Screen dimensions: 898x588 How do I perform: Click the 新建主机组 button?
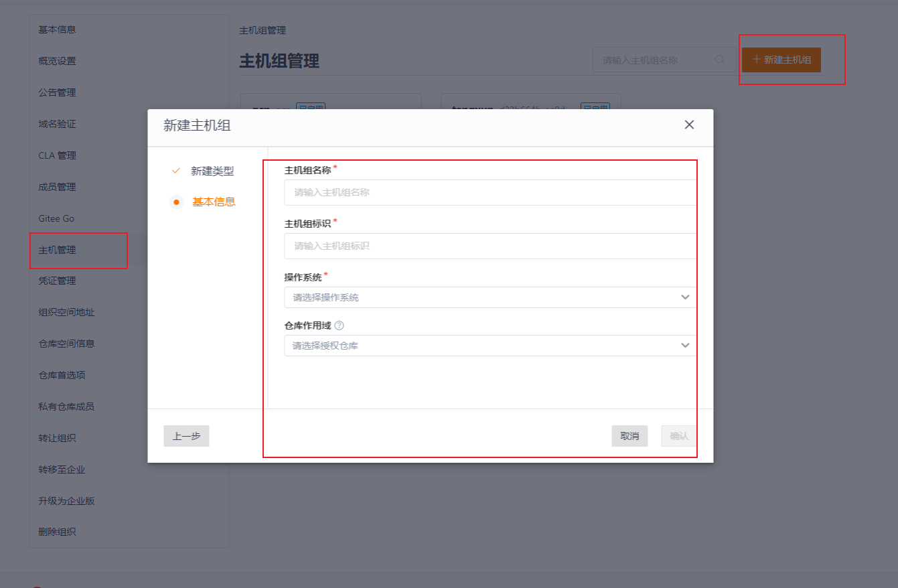(781, 60)
